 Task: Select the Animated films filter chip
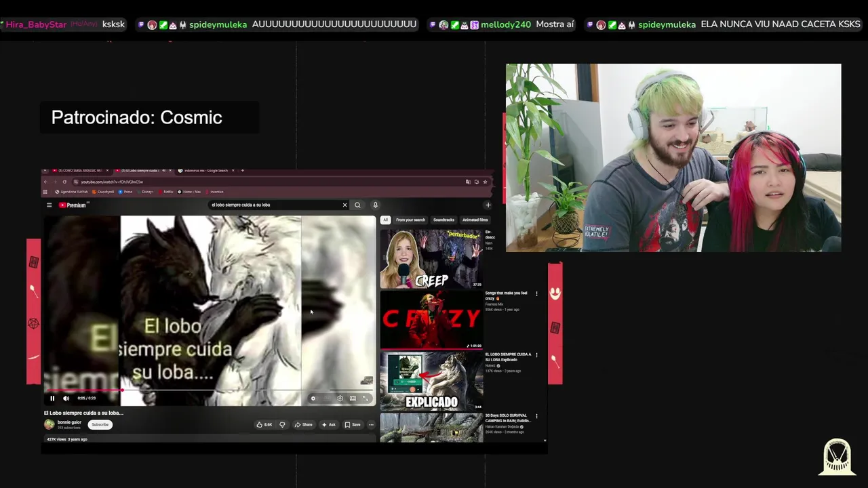click(475, 220)
